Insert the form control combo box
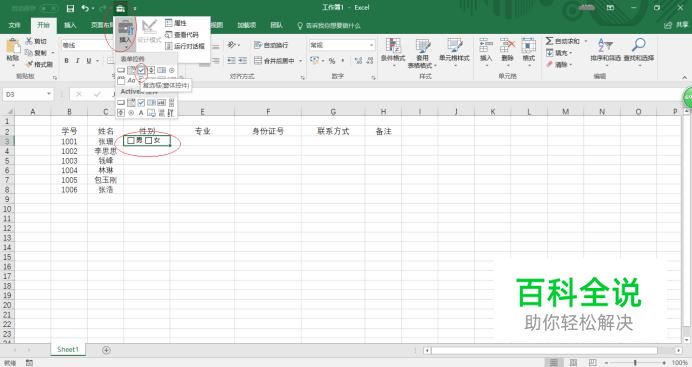 coord(131,70)
